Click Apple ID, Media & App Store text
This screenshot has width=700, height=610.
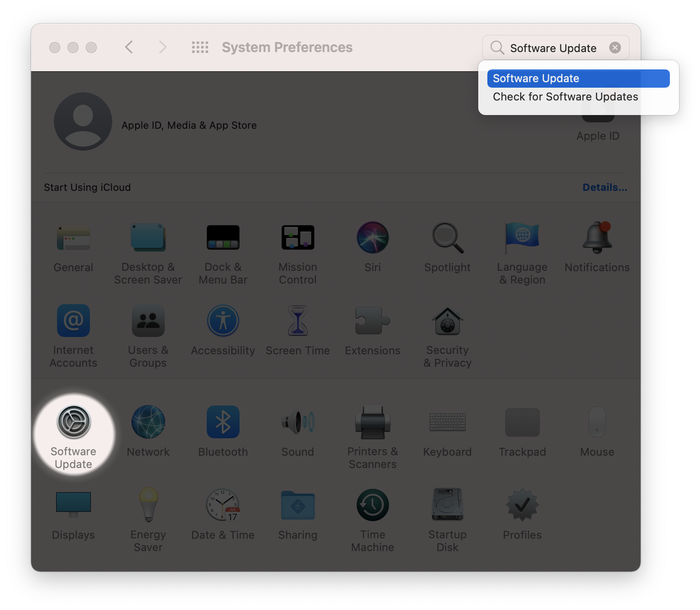click(189, 125)
